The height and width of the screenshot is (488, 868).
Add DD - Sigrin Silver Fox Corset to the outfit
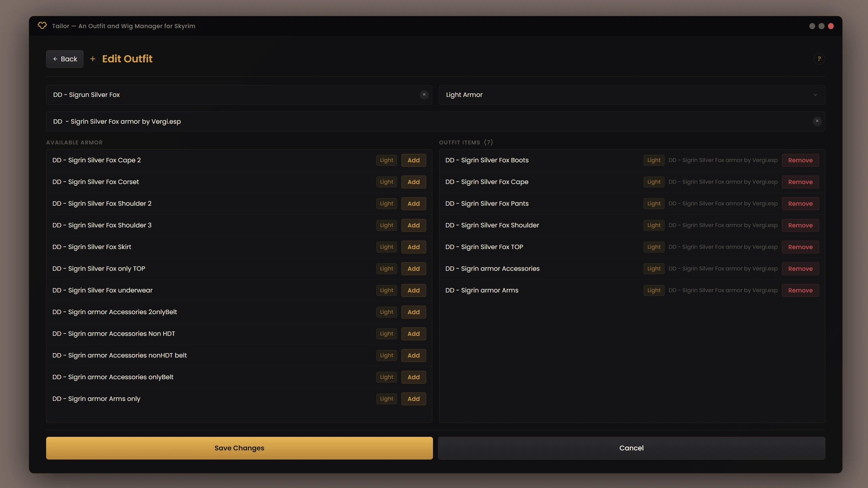click(x=413, y=182)
